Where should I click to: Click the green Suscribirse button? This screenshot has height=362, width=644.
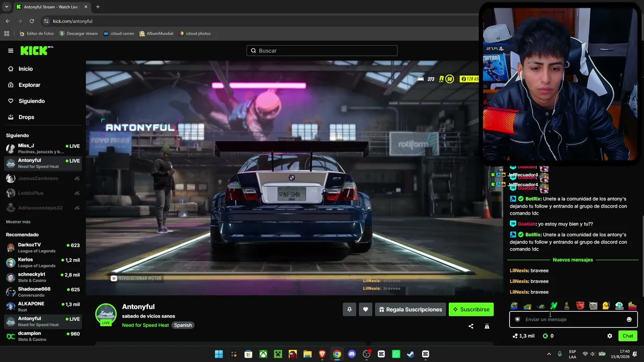pos(471,309)
